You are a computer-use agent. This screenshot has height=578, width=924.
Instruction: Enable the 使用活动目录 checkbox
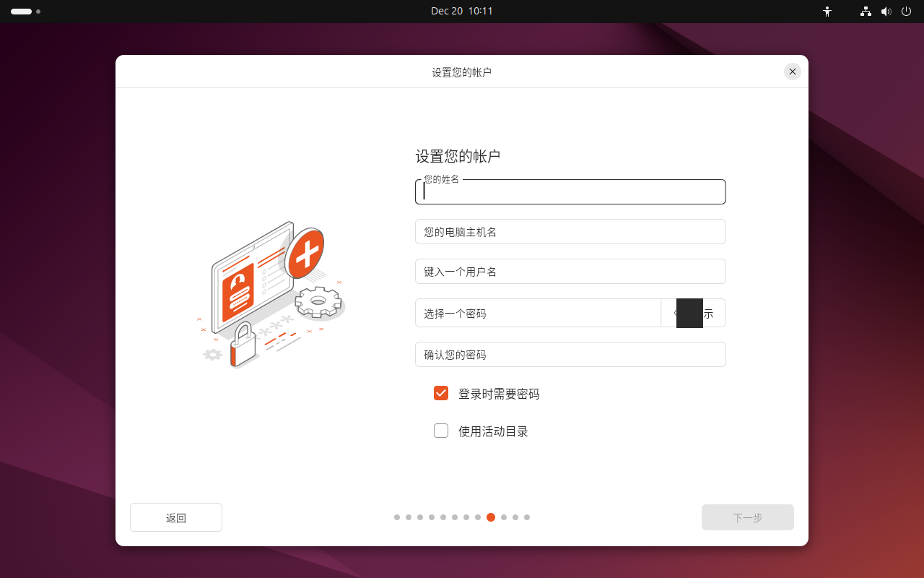[x=441, y=431]
